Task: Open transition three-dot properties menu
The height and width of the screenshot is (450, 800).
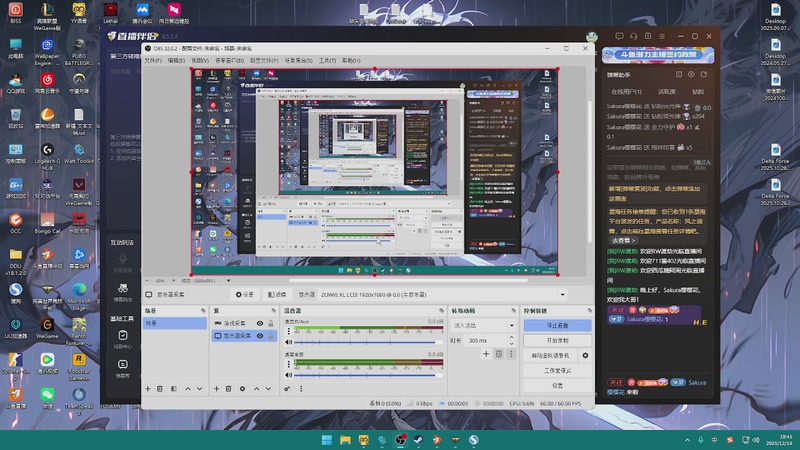Action: tap(511, 354)
